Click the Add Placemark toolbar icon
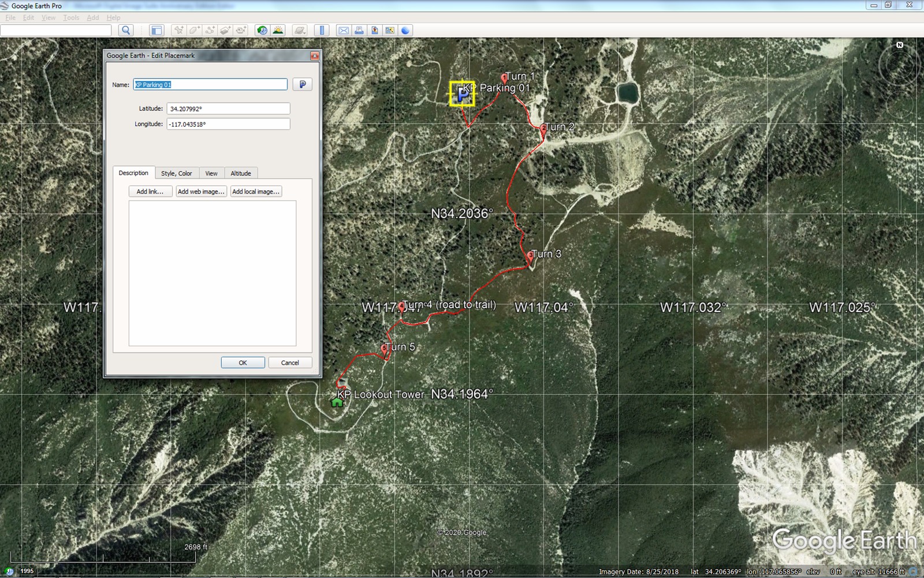 click(x=179, y=30)
